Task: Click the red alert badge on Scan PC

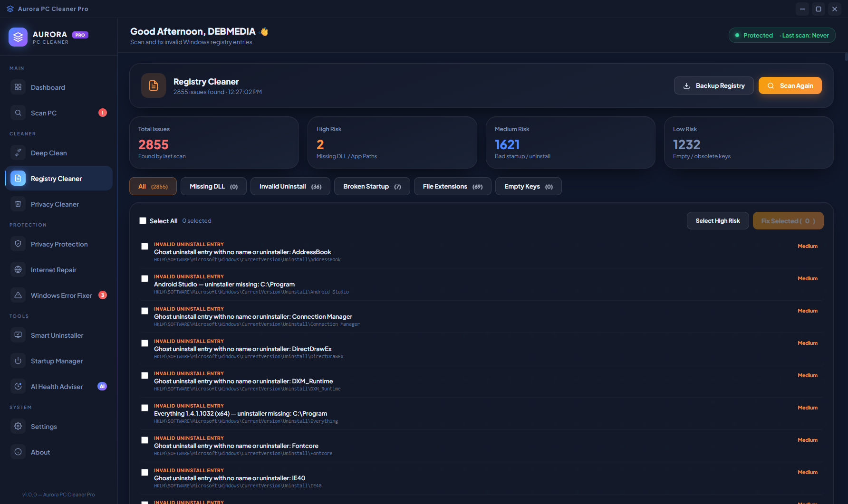Action: click(103, 113)
